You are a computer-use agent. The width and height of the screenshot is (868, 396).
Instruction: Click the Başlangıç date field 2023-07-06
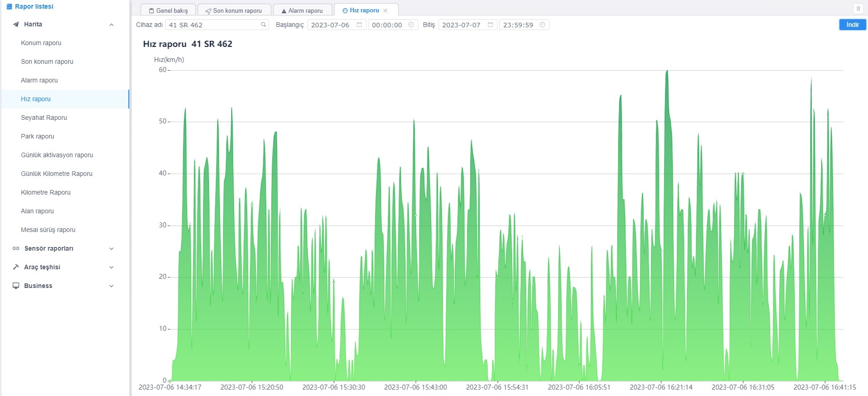tap(336, 25)
